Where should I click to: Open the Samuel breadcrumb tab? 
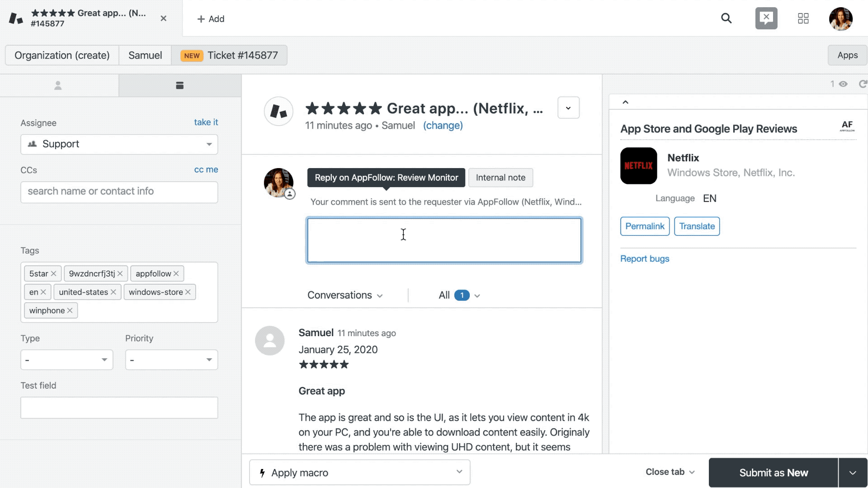pyautogui.click(x=145, y=55)
